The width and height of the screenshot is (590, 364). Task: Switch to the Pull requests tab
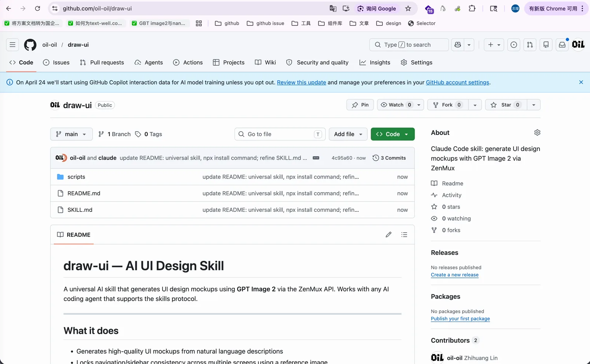coord(102,63)
